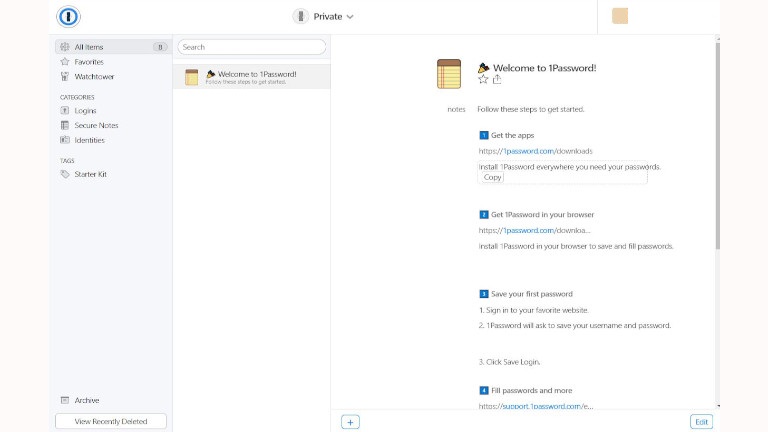
Task: Click the Private vault icon
Action: pos(301,16)
